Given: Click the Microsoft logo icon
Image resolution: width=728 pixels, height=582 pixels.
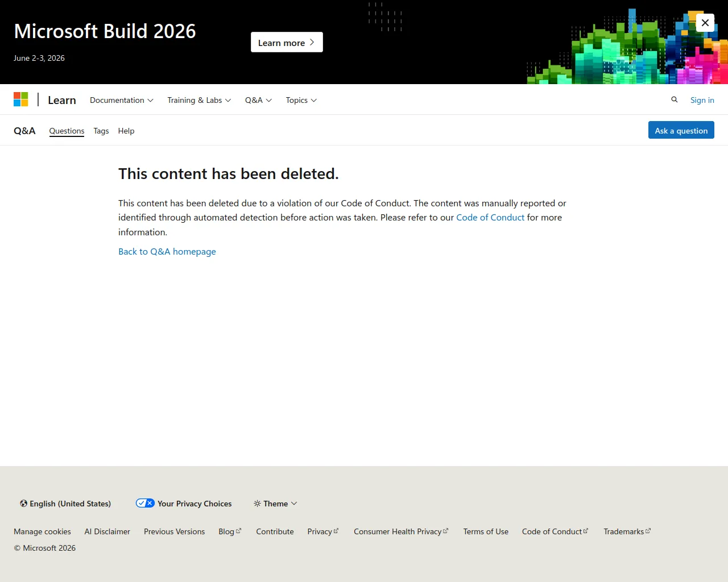Looking at the screenshot, I should click(x=21, y=99).
